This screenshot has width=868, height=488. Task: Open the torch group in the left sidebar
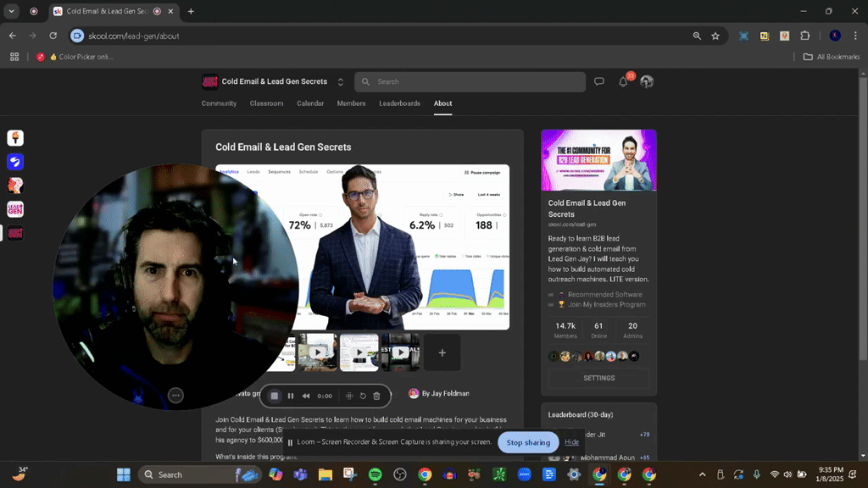tap(15, 138)
